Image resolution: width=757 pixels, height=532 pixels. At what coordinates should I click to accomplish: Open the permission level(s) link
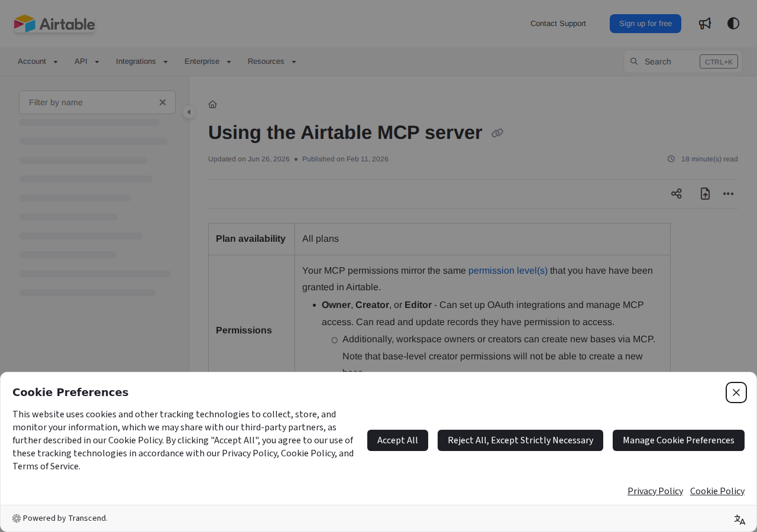pos(508,271)
